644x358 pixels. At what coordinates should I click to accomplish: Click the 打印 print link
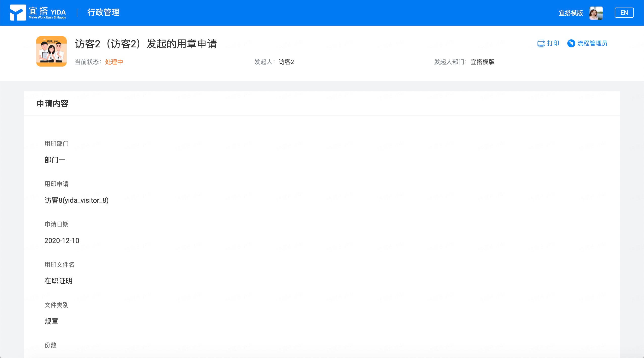pyautogui.click(x=553, y=43)
